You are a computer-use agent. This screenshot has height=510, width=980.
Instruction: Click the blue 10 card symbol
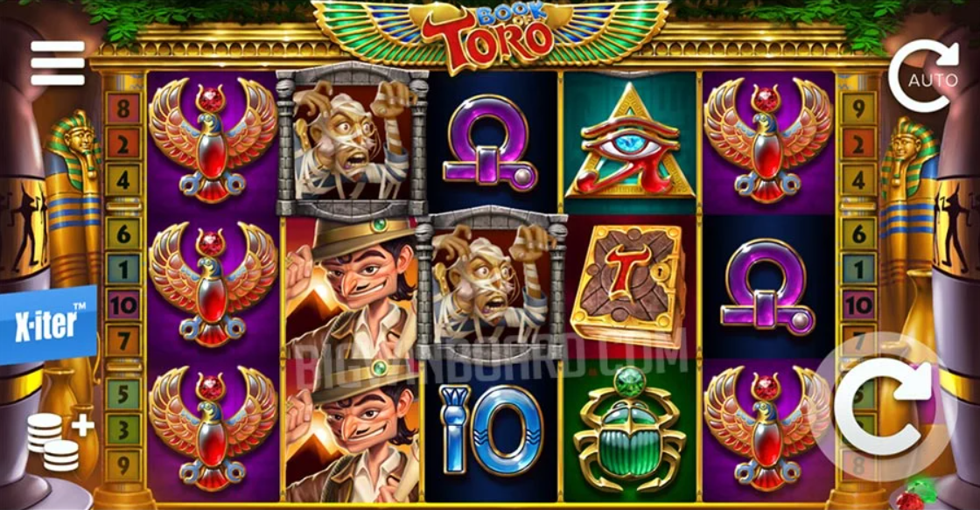(x=491, y=430)
